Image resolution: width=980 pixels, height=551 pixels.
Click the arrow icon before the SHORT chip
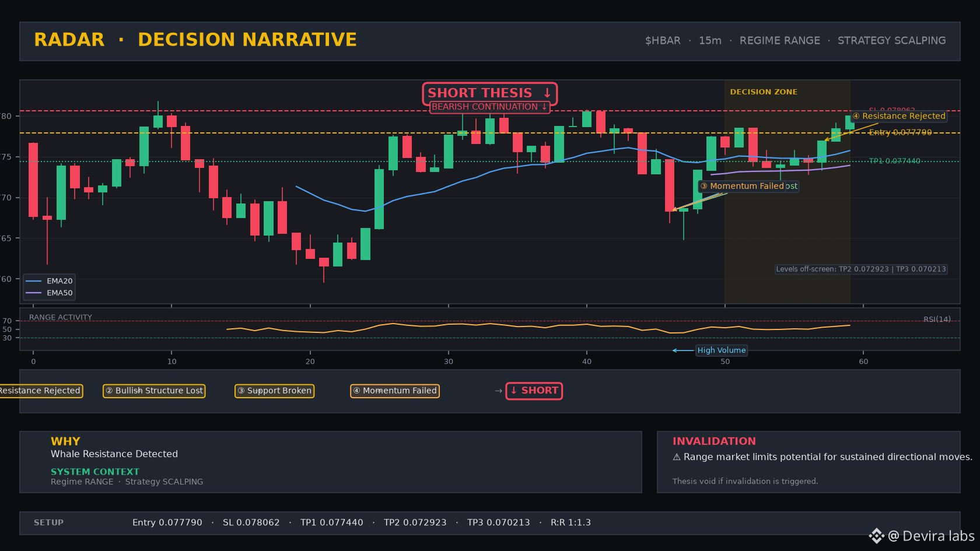pyautogui.click(x=498, y=391)
